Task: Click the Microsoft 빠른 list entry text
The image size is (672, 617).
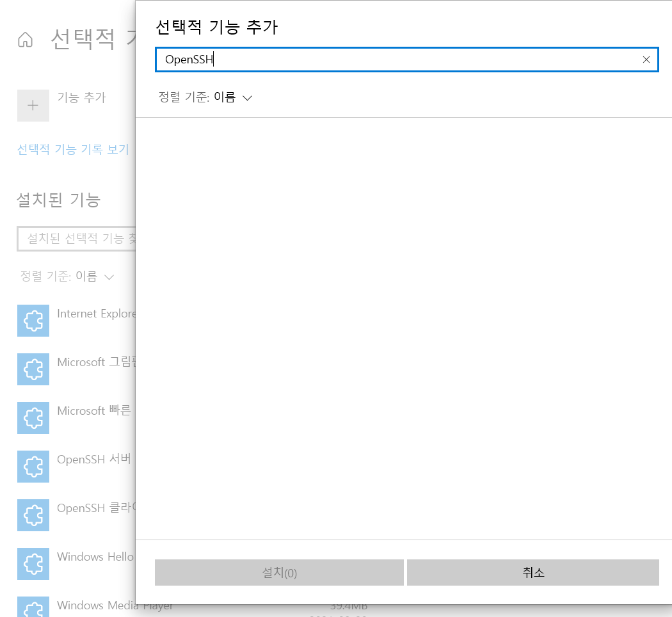Action: click(x=94, y=410)
